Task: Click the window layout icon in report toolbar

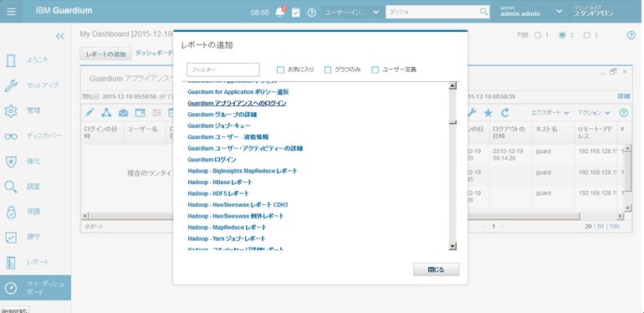Action: 140,112
